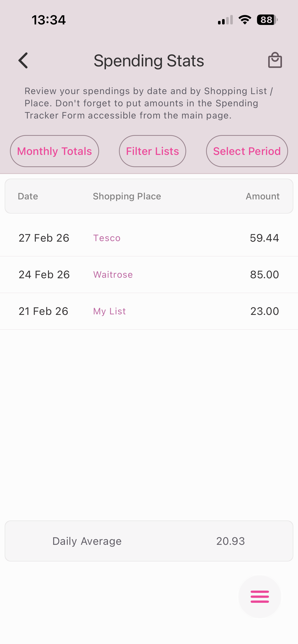
Task: Open the Waitrose shopping place link
Action: pos(113,275)
